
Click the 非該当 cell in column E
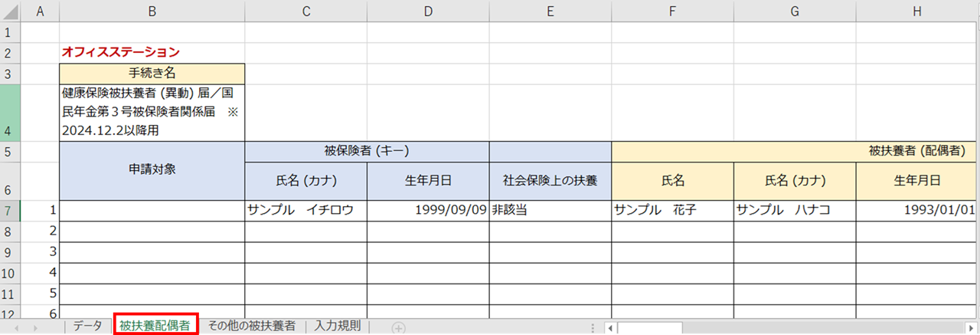point(550,210)
